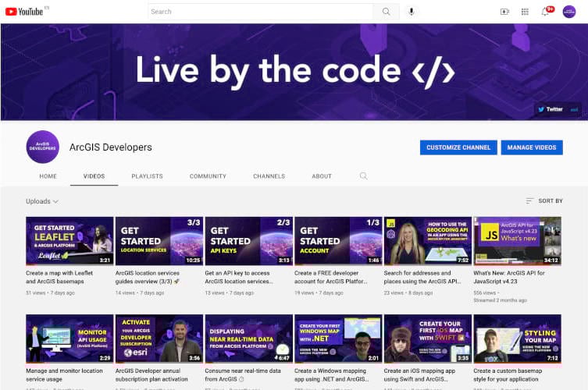Screen dimensions: 588x390
Task: Open the Geocoding API video thumbnail
Action: click(427, 240)
